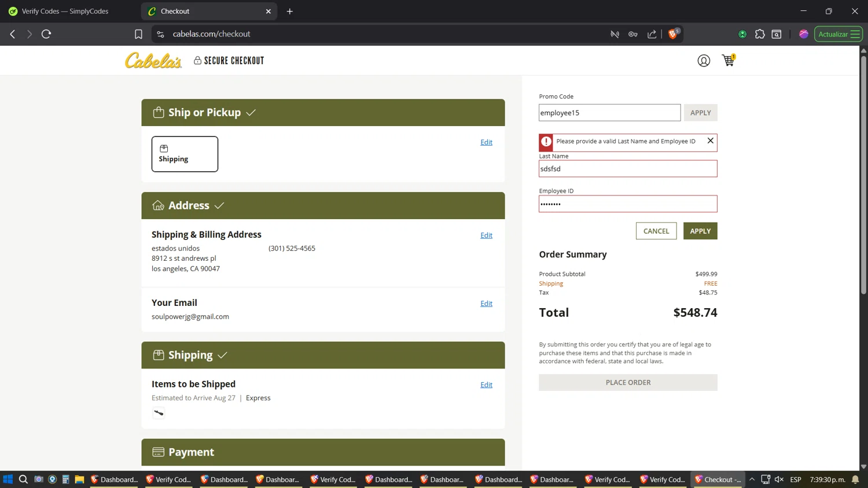Close the Checkout tab
This screenshot has width=868, height=488.
click(269, 11)
